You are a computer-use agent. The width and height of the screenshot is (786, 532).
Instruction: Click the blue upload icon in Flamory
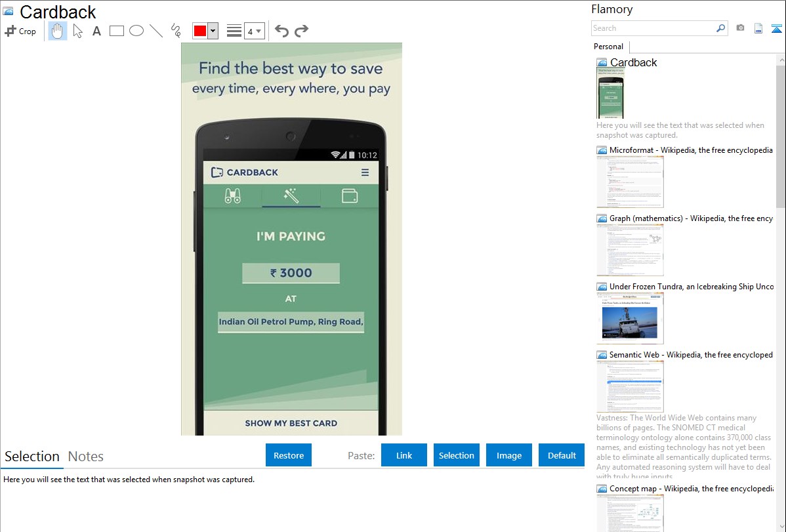776,28
